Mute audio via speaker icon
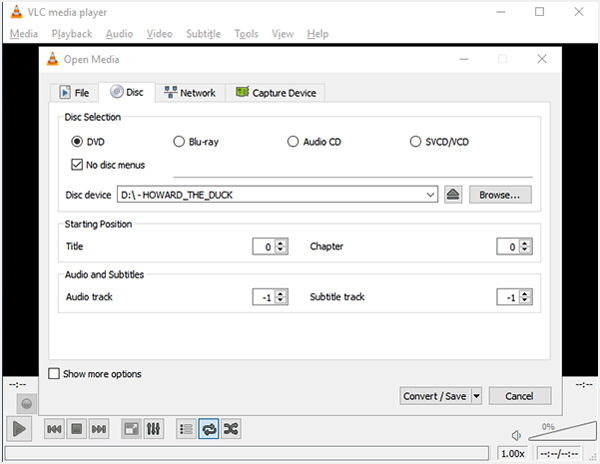Screen dimensions: 600x464 click(516, 435)
